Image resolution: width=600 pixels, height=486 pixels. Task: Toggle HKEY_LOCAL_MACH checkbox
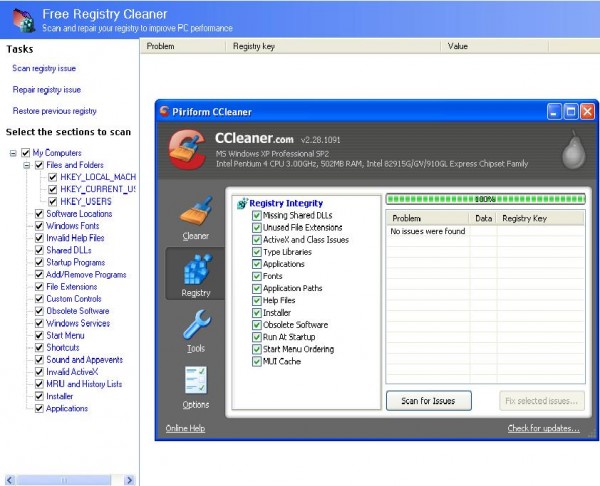pyautogui.click(x=53, y=177)
